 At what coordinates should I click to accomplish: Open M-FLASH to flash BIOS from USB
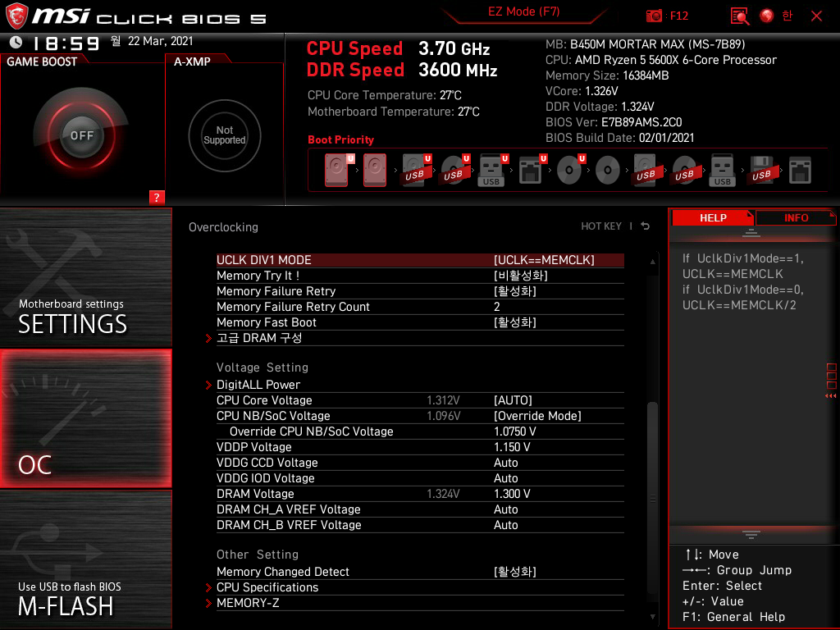coord(85,559)
